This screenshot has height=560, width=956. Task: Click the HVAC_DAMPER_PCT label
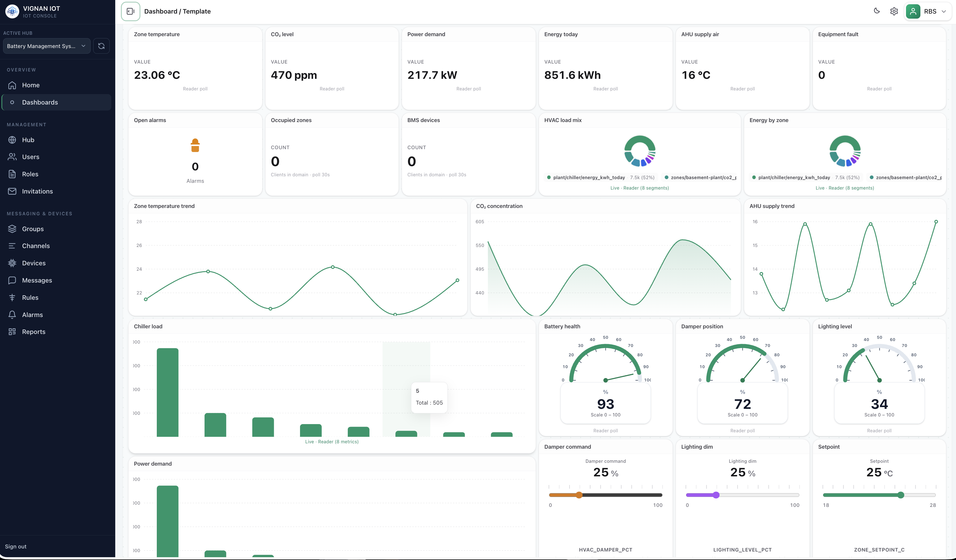tap(605, 550)
